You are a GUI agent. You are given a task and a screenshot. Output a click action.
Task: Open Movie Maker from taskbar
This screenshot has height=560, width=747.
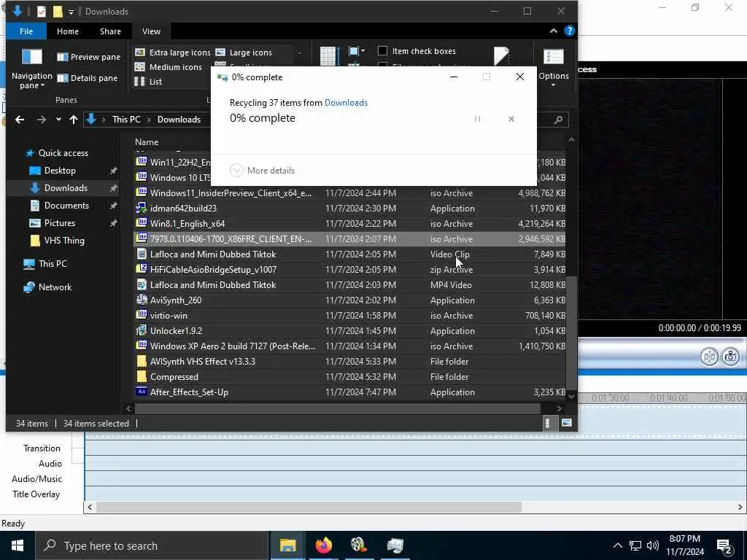[x=359, y=545]
